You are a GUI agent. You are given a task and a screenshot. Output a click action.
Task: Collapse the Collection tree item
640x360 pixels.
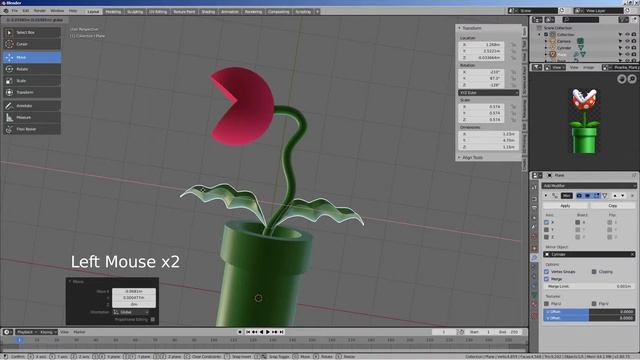[540, 35]
